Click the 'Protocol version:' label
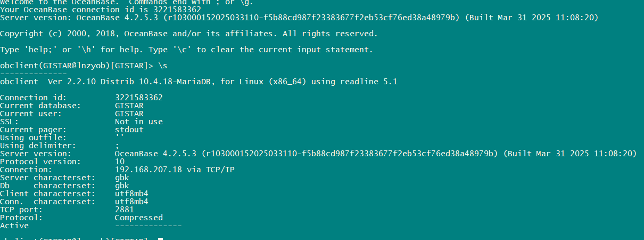The height and width of the screenshot is (240, 644). coord(40,162)
